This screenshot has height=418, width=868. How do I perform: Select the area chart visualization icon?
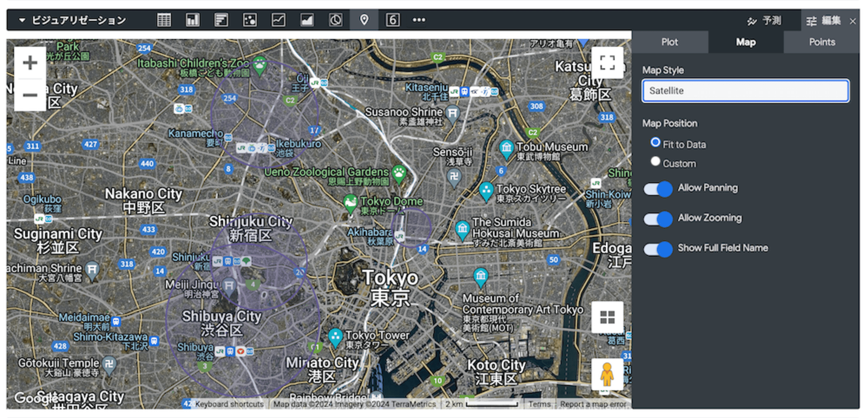[x=307, y=20]
